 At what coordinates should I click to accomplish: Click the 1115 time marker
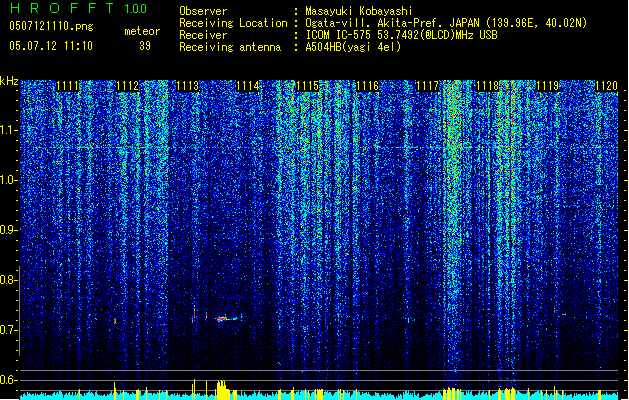(308, 86)
